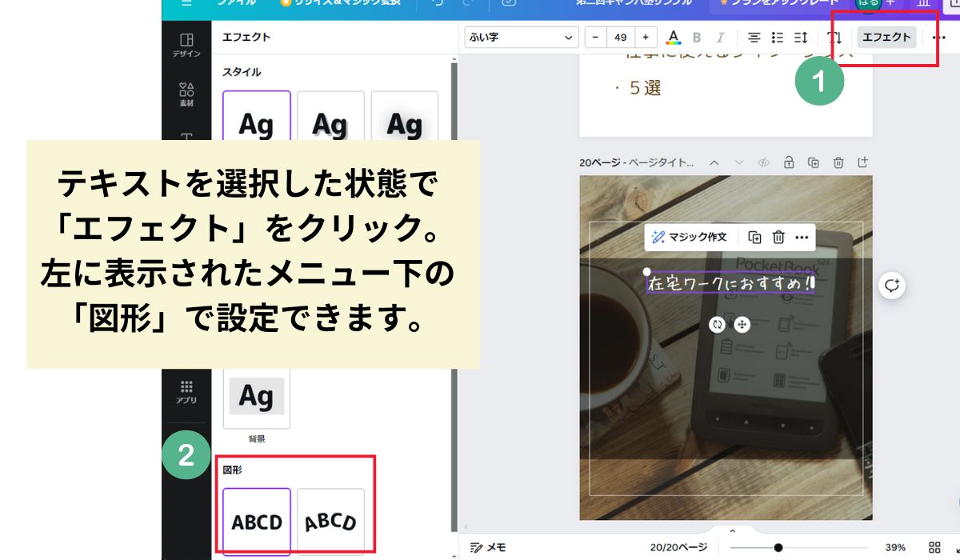960x560 pixels.
Task: Click the font size field showing 49
Action: [x=620, y=38]
